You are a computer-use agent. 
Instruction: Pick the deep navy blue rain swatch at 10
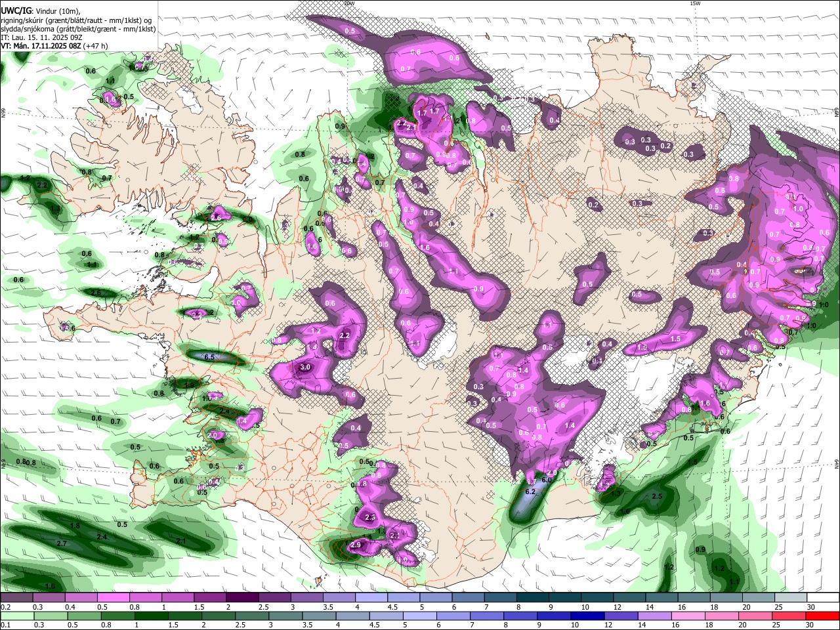pyautogui.click(x=587, y=616)
